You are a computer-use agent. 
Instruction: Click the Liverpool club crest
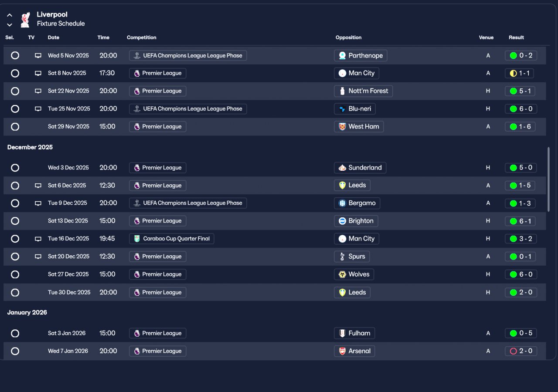pyautogui.click(x=25, y=20)
